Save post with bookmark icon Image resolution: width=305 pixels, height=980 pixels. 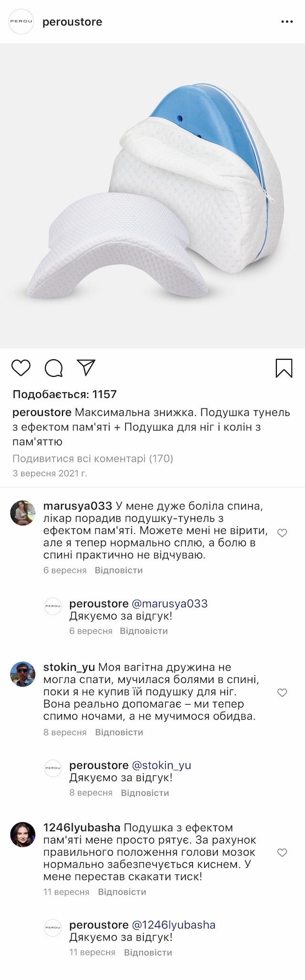click(284, 368)
